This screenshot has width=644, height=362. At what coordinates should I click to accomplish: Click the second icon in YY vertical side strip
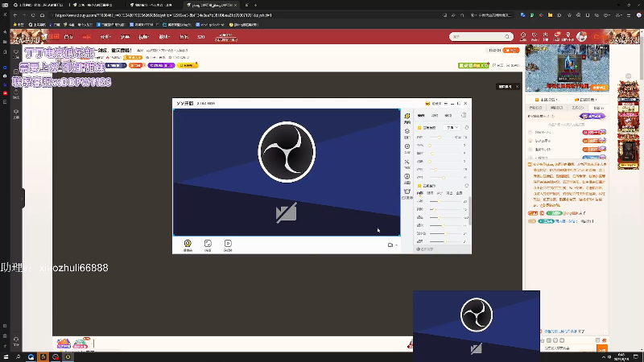coord(407,133)
